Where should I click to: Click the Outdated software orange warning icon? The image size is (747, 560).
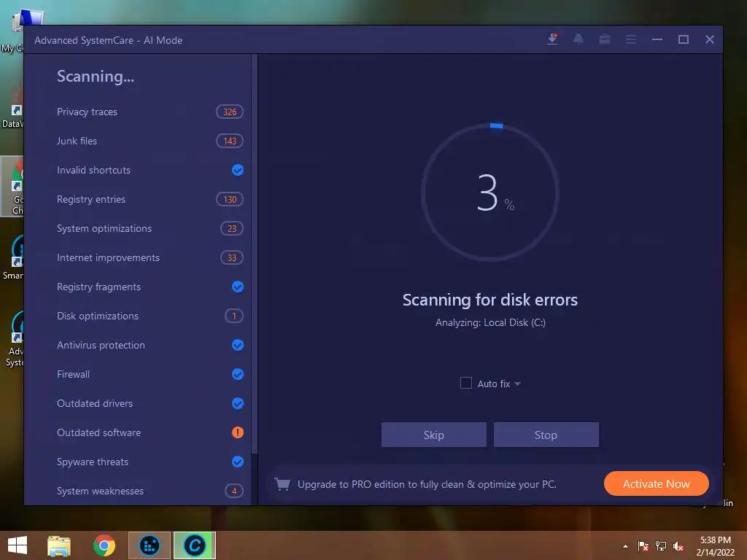tap(237, 432)
